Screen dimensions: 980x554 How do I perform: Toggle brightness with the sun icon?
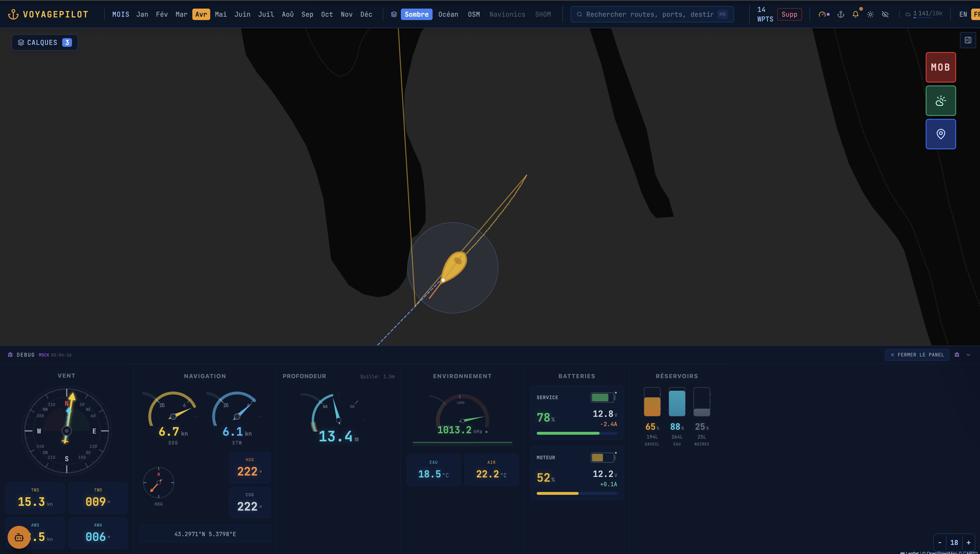[x=870, y=15]
